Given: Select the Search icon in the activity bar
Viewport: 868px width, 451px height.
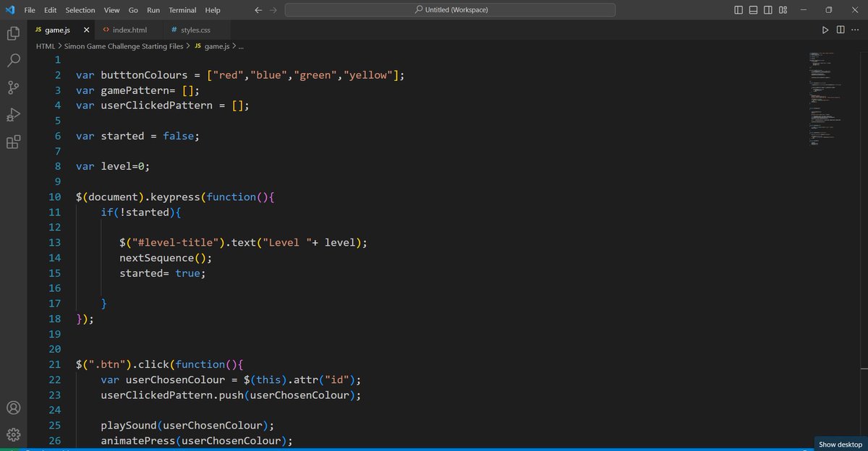Looking at the screenshot, I should [x=13, y=60].
